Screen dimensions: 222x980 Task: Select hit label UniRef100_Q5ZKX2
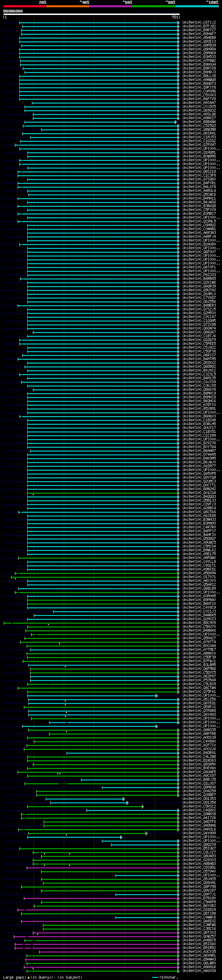(199, 363)
